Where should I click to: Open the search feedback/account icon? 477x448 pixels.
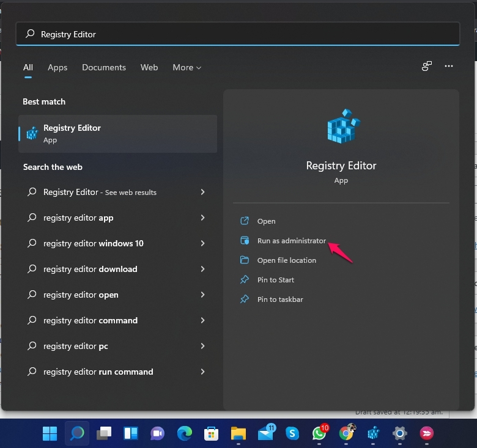point(426,66)
